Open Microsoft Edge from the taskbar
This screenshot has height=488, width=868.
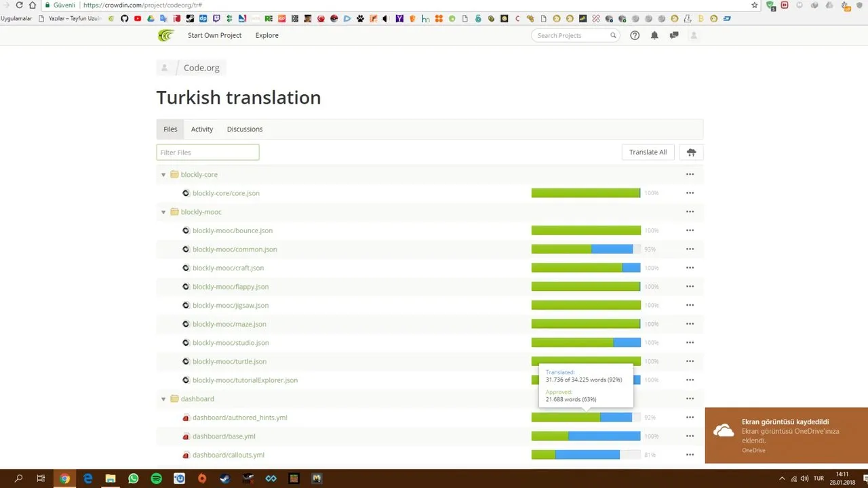pos(87,479)
